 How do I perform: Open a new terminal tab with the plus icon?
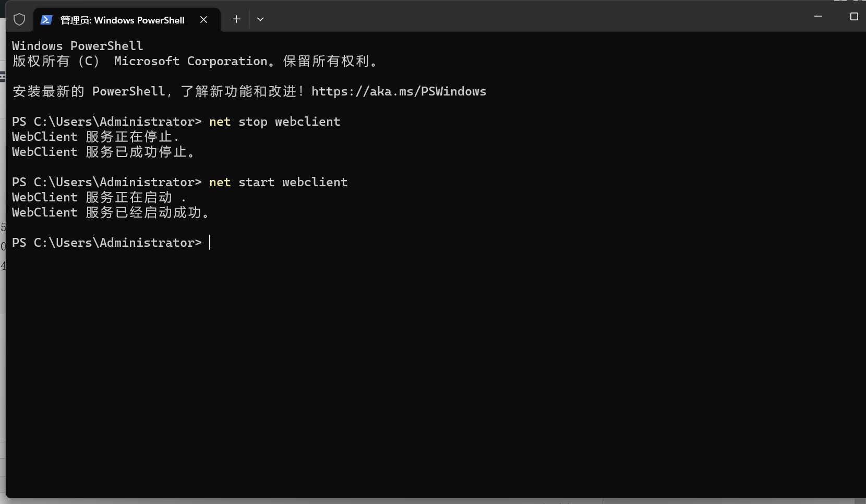tap(236, 19)
